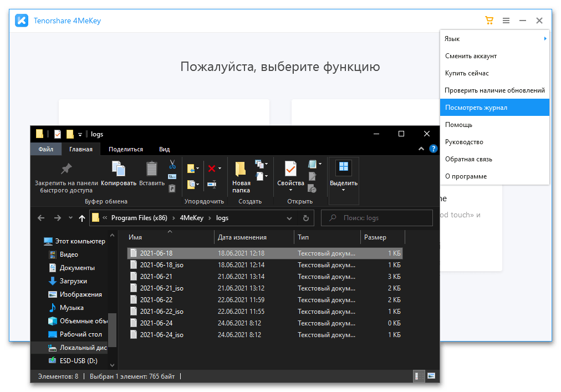This screenshot has height=392, width=561.
Task: Pin to Quick Access panel icon
Action: pos(66,169)
